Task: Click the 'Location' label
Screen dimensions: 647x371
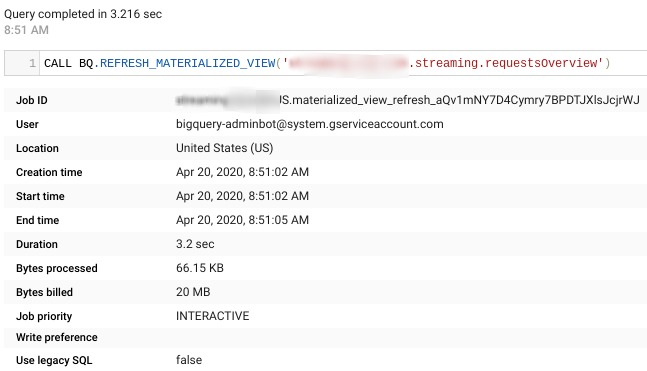Action: 37,148
